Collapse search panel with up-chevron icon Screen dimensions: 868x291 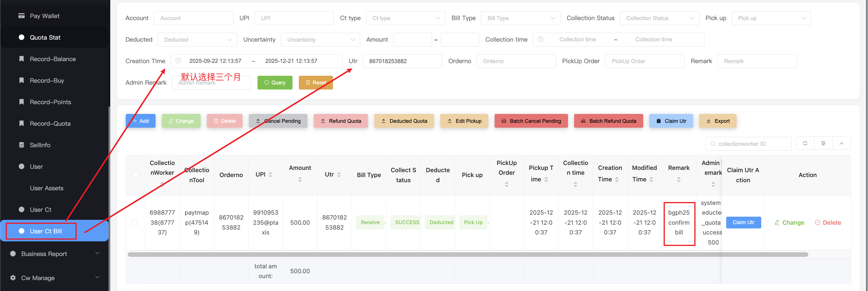(x=841, y=143)
